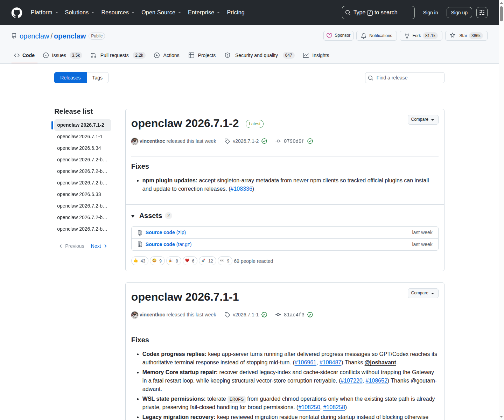Click the eyes reaction with 9
Viewport: 504px width, 420px height.
(225, 261)
